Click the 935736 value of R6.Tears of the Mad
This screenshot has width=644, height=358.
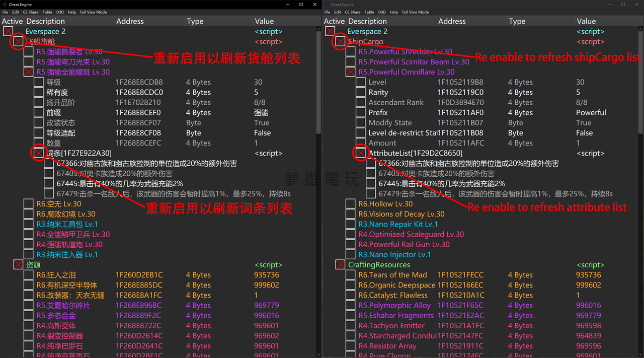click(588, 275)
